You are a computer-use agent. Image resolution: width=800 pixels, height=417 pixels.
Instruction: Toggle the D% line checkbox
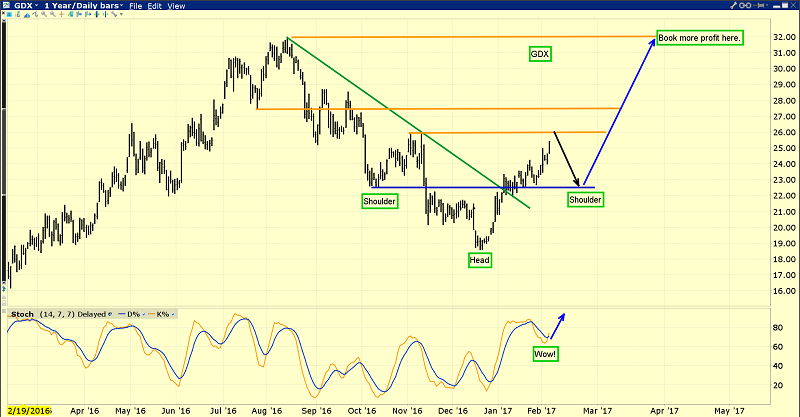[x=143, y=314]
